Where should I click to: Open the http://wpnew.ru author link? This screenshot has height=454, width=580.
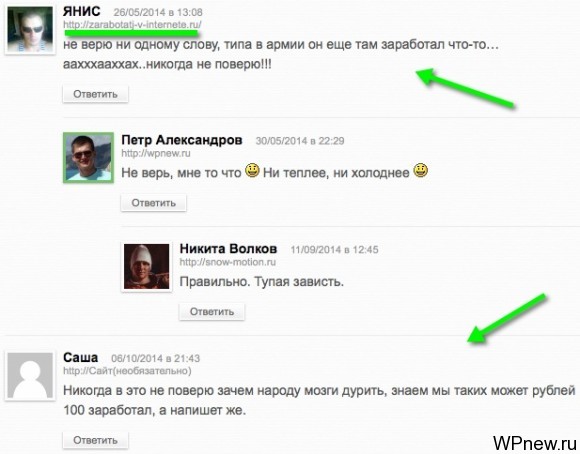[156, 153]
